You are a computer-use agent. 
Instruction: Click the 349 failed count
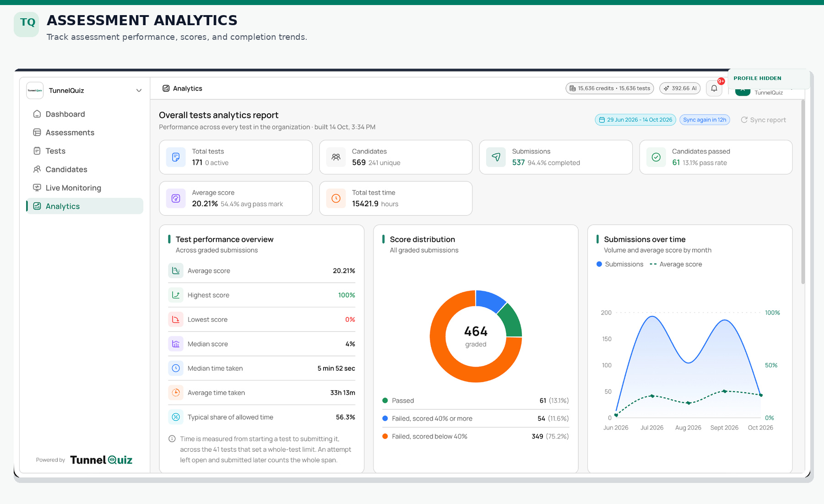coord(537,436)
